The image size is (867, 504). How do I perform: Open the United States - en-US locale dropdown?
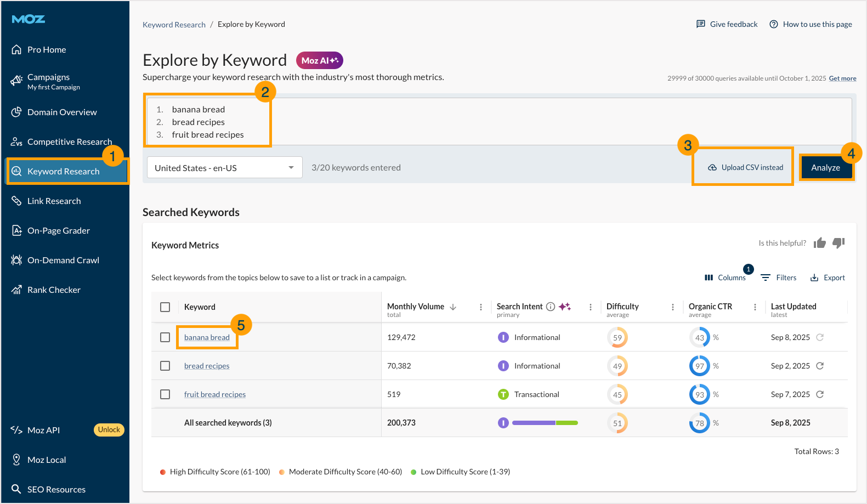click(225, 168)
